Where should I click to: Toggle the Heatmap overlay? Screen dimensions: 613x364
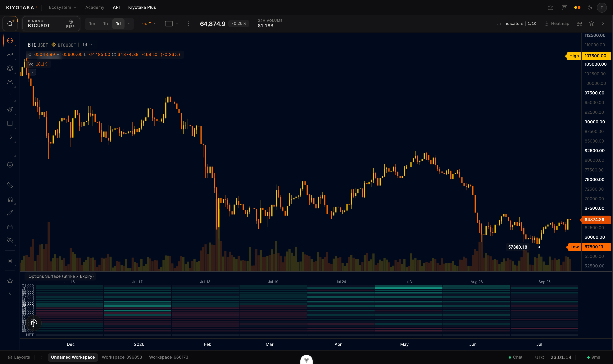(557, 24)
